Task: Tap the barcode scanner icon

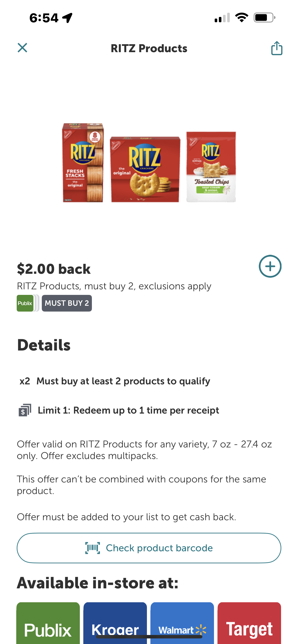Action: coord(93,548)
